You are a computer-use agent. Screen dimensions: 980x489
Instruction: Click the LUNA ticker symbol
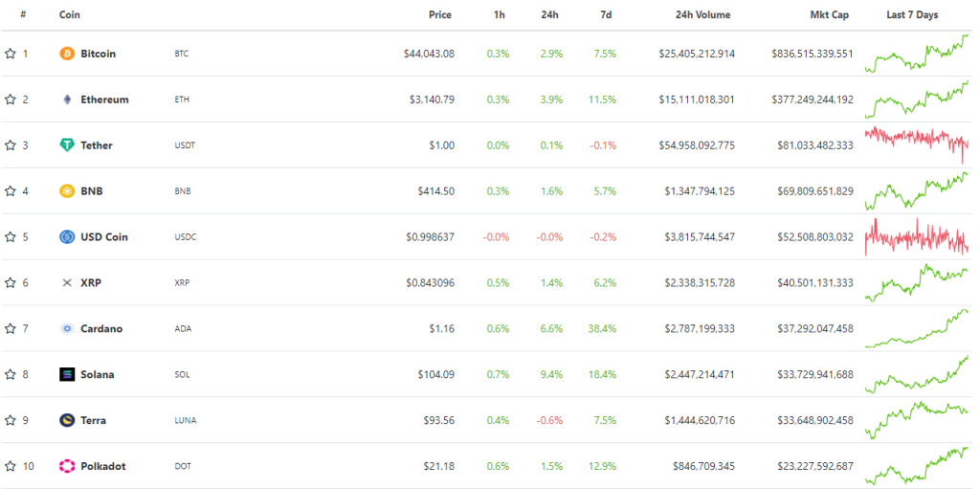pyautogui.click(x=185, y=420)
